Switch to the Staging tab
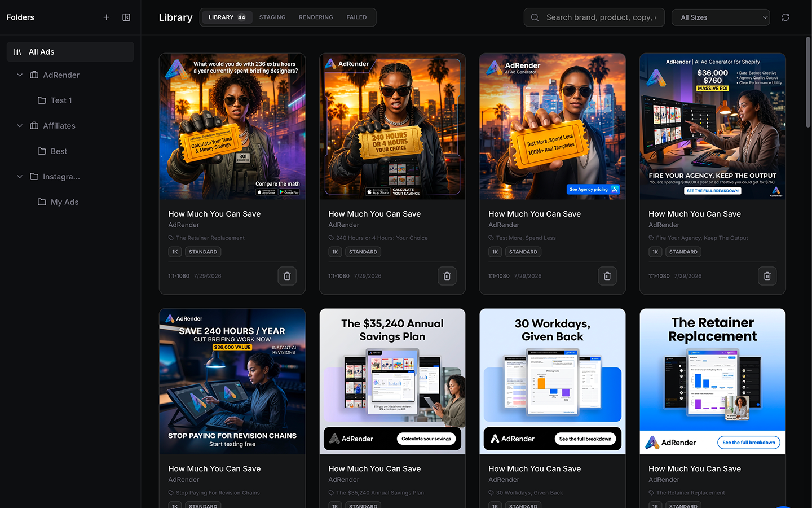Screen dimensions: 812x508 (x=272, y=17)
